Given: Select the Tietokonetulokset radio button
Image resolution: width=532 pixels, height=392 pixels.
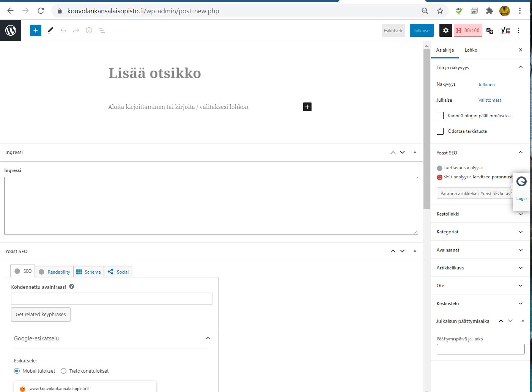Looking at the screenshot, I should [x=64, y=371].
